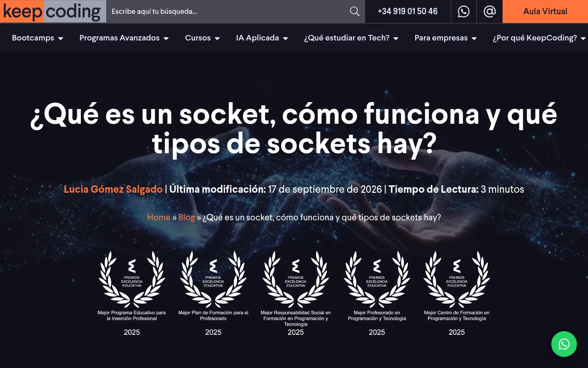The width and height of the screenshot is (588, 368).
Task: Click the email at-sign icon
Action: 490,11
